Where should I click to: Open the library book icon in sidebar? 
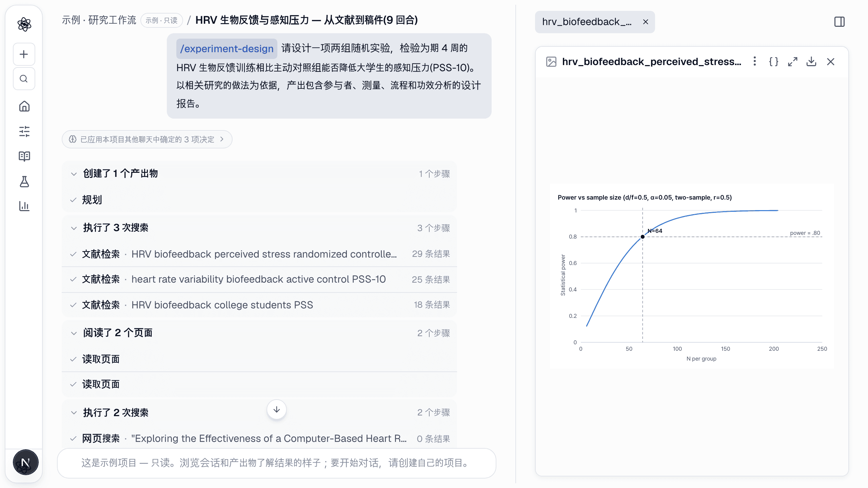[24, 157]
